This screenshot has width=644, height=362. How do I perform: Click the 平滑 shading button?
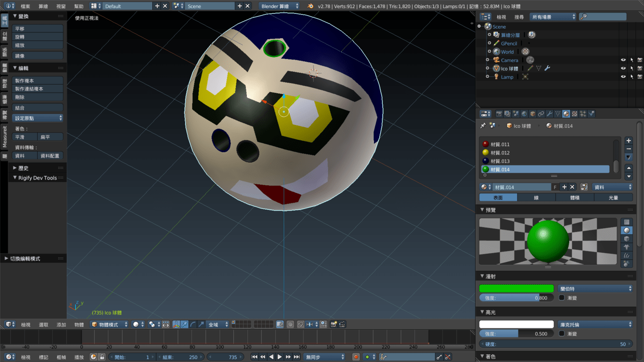25,137
